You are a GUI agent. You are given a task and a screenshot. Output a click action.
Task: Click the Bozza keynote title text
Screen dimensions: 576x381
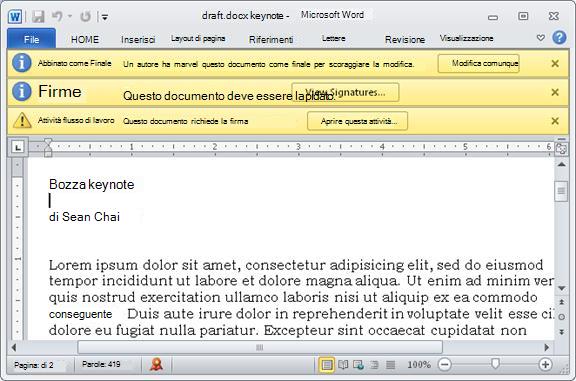(x=91, y=184)
